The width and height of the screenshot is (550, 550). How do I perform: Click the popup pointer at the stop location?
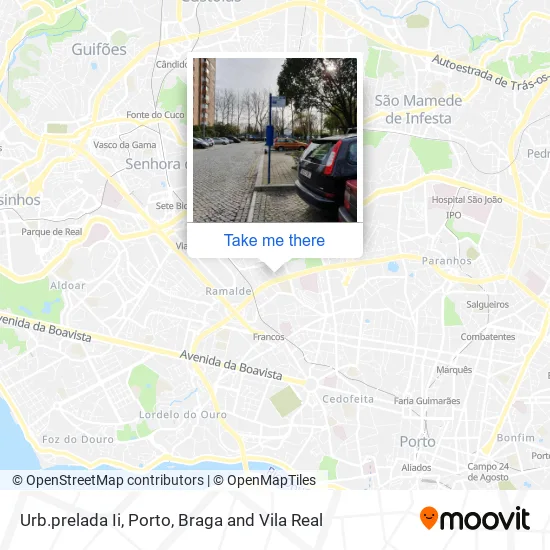click(275, 266)
